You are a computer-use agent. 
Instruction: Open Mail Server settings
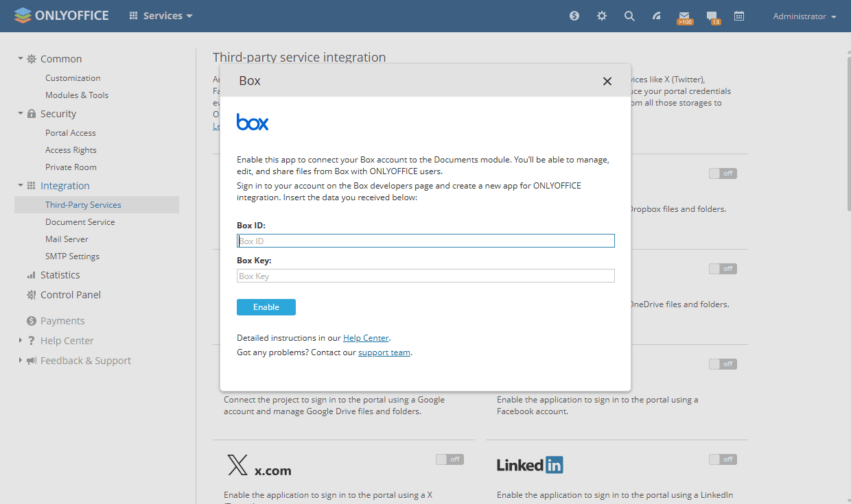pos(67,239)
